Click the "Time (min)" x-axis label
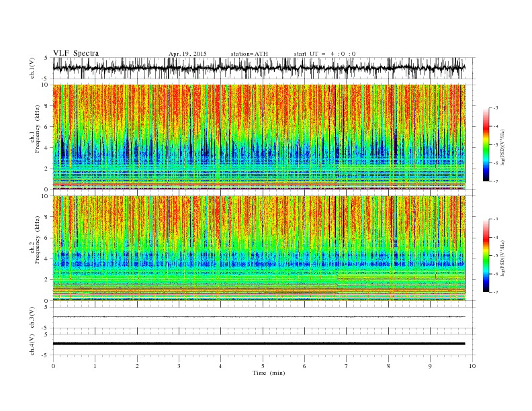The image size is (532, 411). point(269,373)
